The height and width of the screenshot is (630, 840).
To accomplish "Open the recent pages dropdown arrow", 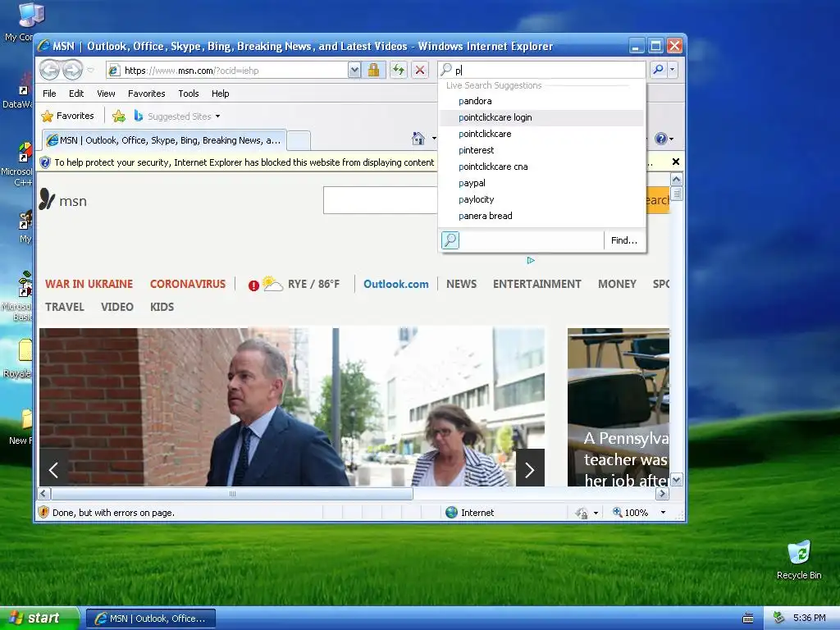I will (x=90, y=71).
